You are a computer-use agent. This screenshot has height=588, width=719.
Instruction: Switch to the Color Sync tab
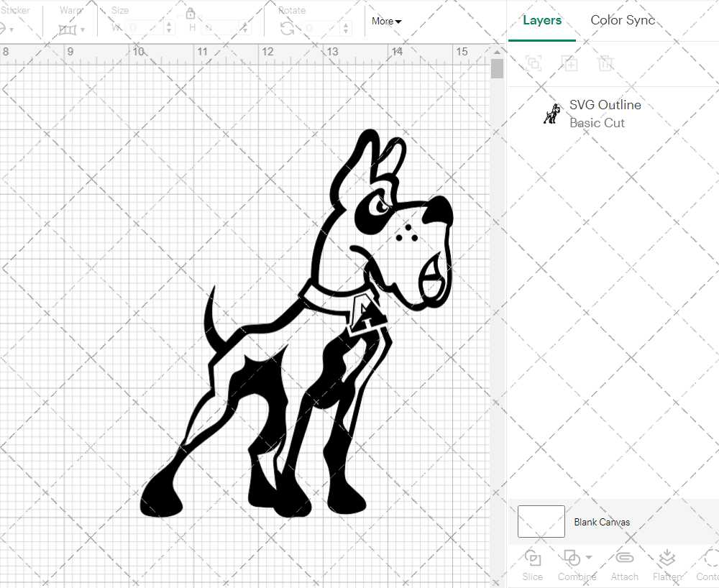623,20
